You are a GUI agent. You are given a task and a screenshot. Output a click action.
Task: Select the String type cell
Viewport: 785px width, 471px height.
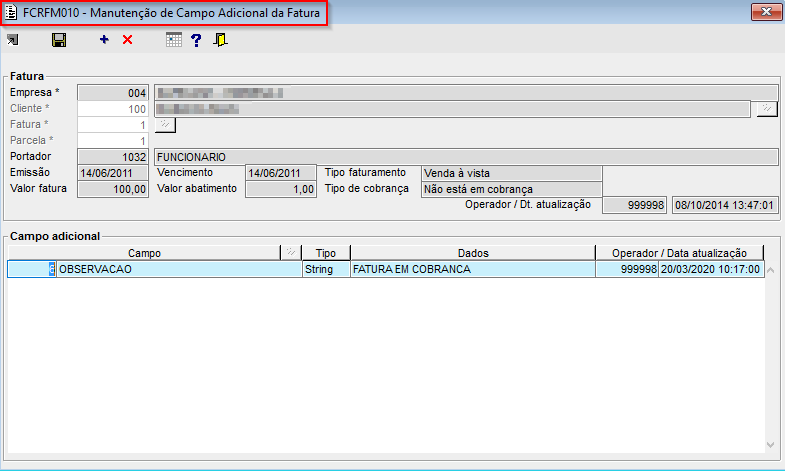click(326, 269)
